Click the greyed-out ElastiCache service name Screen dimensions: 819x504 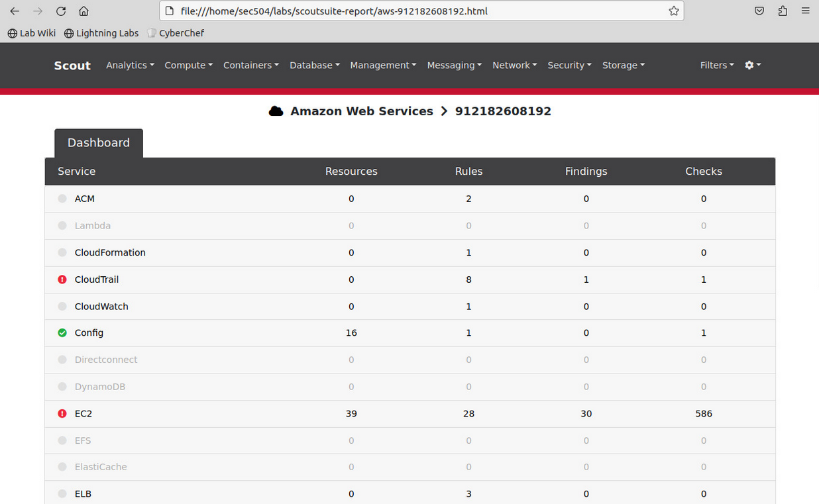point(101,467)
